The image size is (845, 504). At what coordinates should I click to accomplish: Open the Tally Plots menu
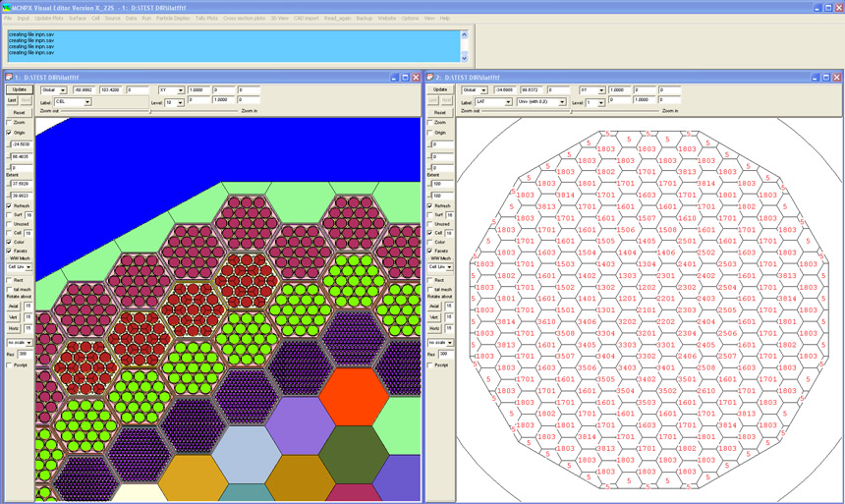(206, 18)
